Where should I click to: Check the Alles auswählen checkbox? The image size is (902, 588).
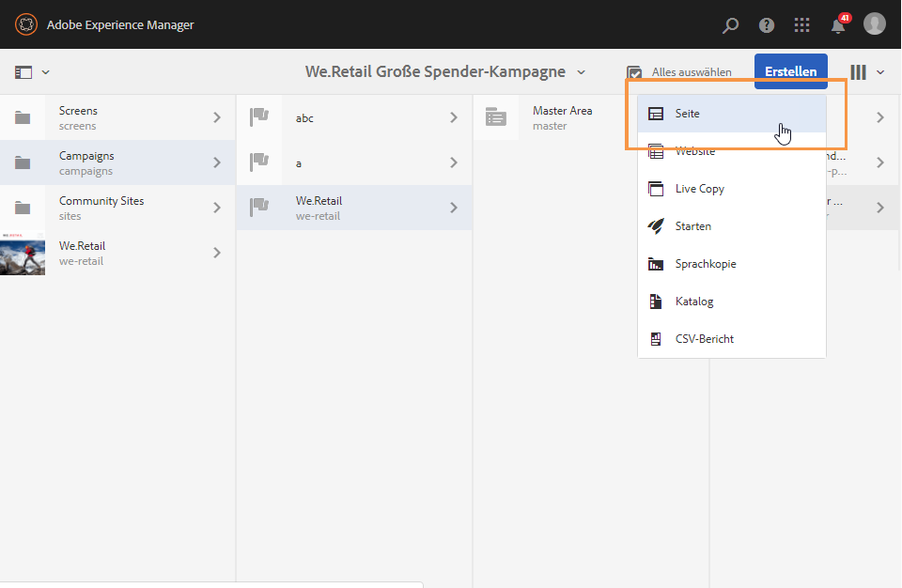635,72
